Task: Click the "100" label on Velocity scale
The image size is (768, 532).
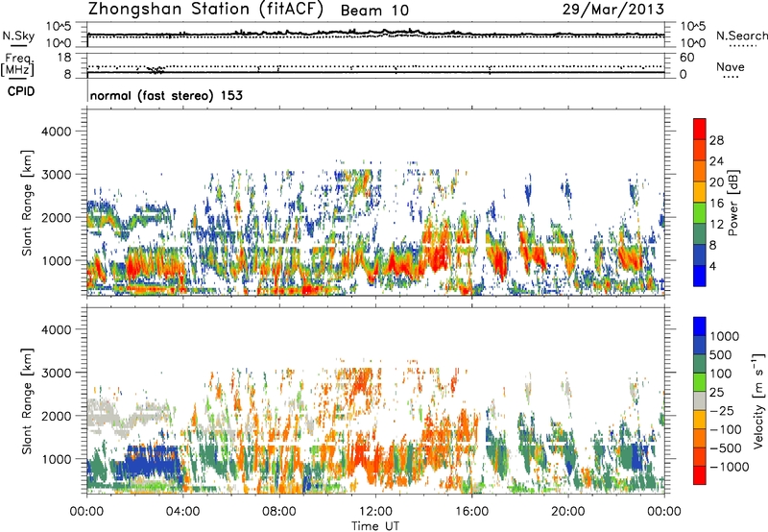Action: (x=720, y=374)
